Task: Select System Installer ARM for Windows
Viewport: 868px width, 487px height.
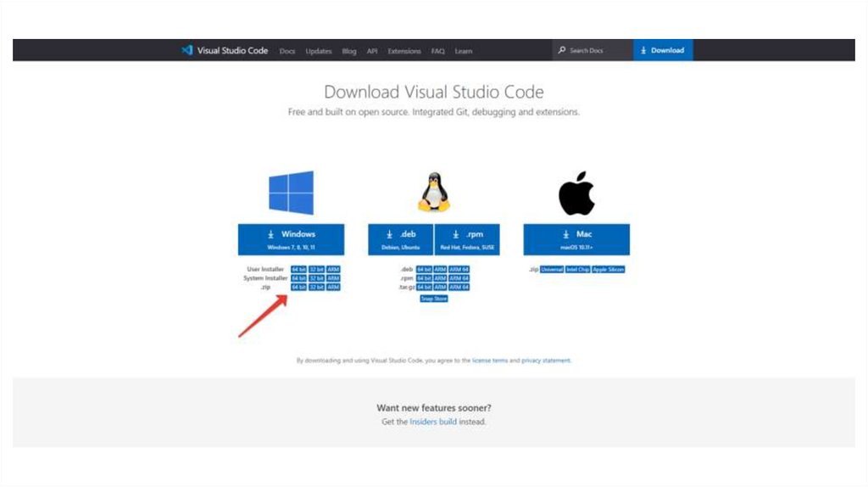Action: tap(333, 278)
